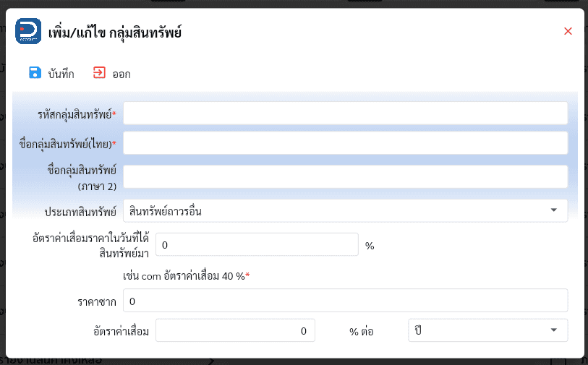Image resolution: width=588 pixels, height=365 pixels.
Task: Click into the ชื่อกลุ่มสินทรัพย์(ไทย) field
Action: [x=346, y=143]
